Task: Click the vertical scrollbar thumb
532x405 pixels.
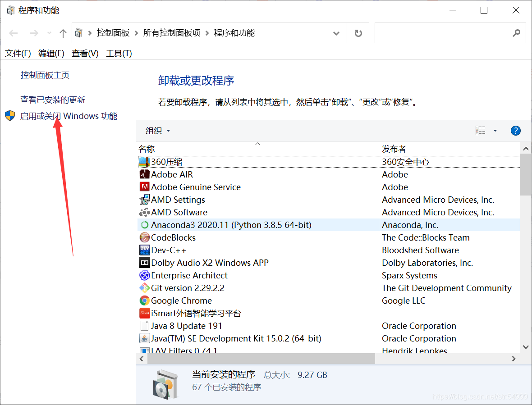Action: (526, 175)
